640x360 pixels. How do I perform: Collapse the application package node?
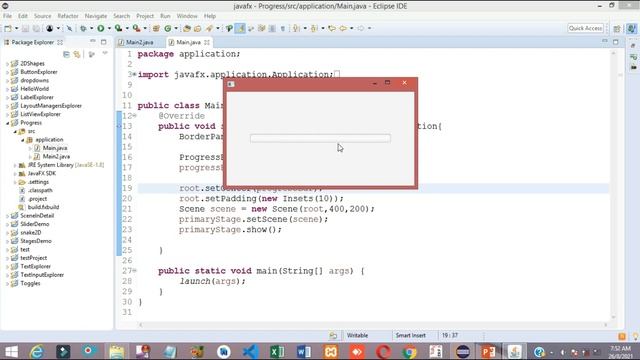click(x=22, y=140)
